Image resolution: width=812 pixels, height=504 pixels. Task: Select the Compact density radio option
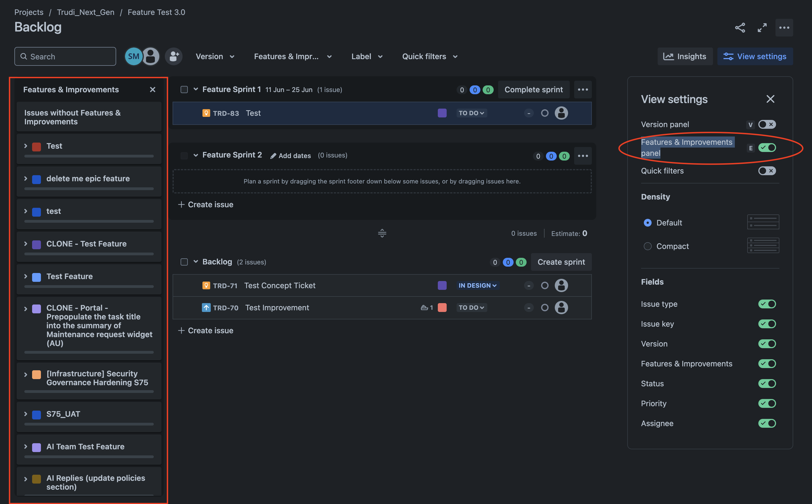click(647, 246)
